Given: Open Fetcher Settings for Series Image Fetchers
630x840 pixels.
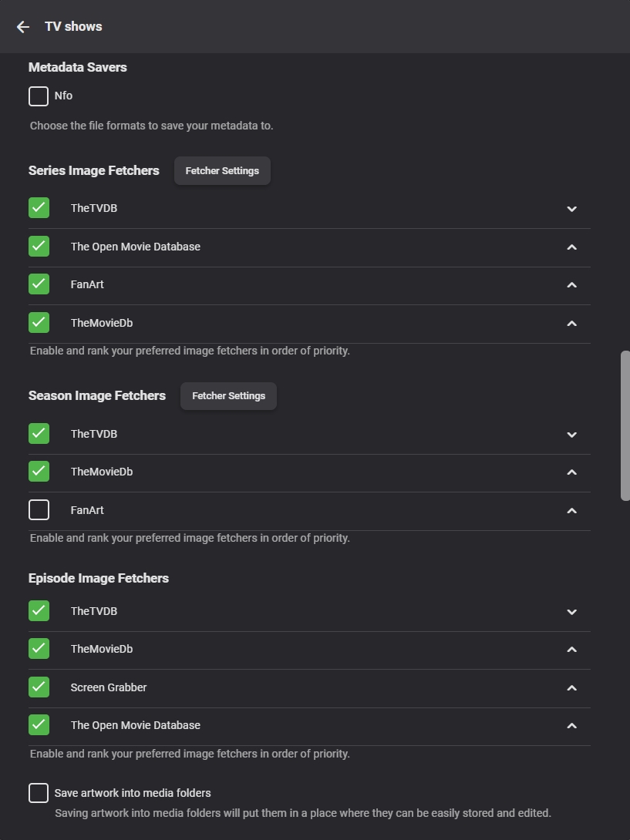Looking at the screenshot, I should (x=222, y=171).
